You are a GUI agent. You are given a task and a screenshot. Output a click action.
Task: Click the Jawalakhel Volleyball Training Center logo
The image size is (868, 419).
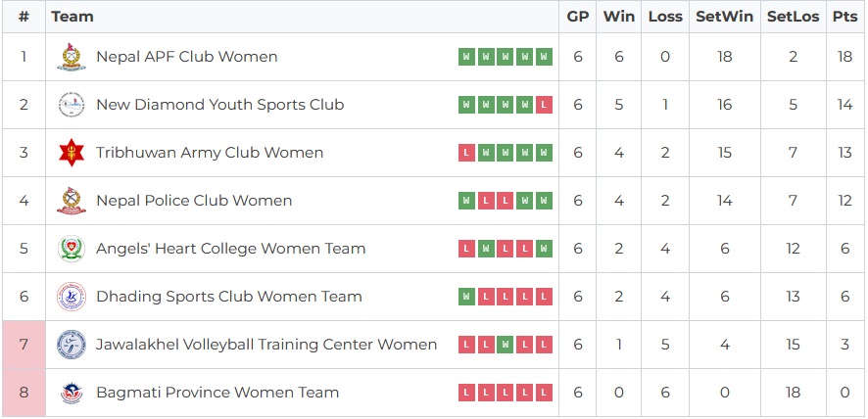pos(71,345)
